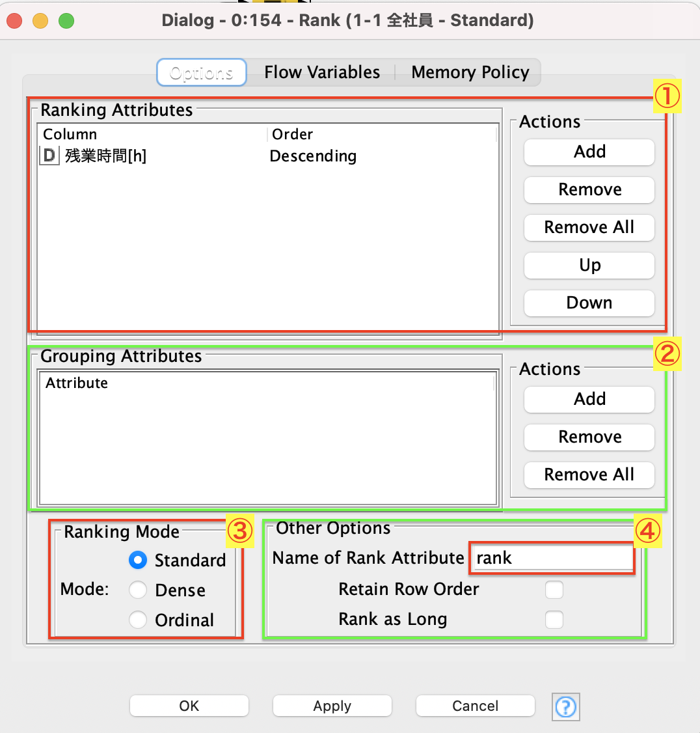
Task: Close the dialog with the red button
Action: click(x=14, y=21)
